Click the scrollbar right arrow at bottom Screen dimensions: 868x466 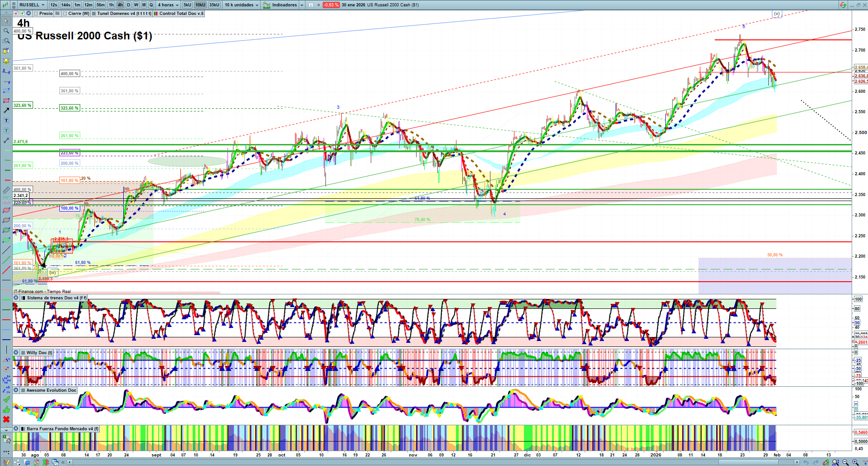[797, 462]
